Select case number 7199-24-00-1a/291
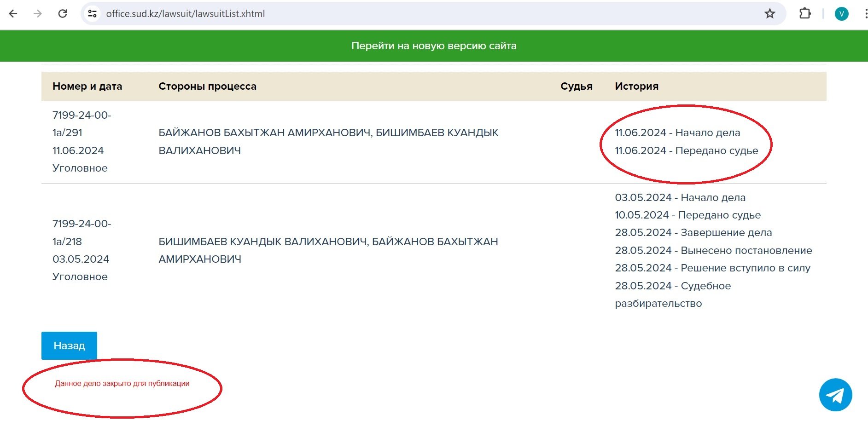 82,124
